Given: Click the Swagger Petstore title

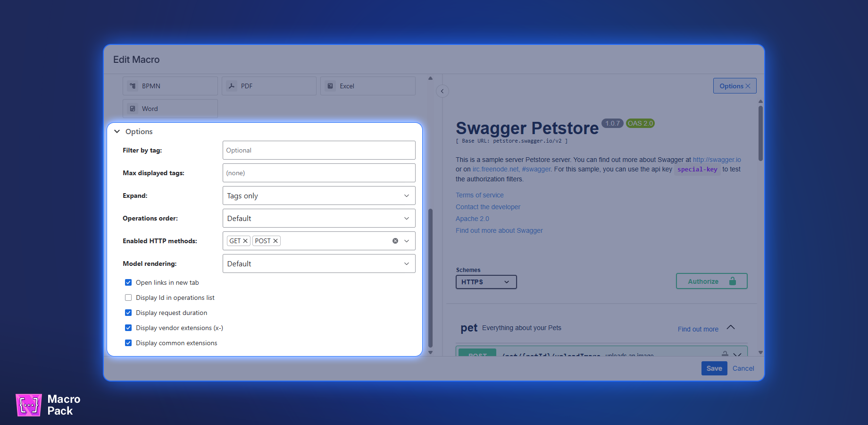Looking at the screenshot, I should coord(527,128).
